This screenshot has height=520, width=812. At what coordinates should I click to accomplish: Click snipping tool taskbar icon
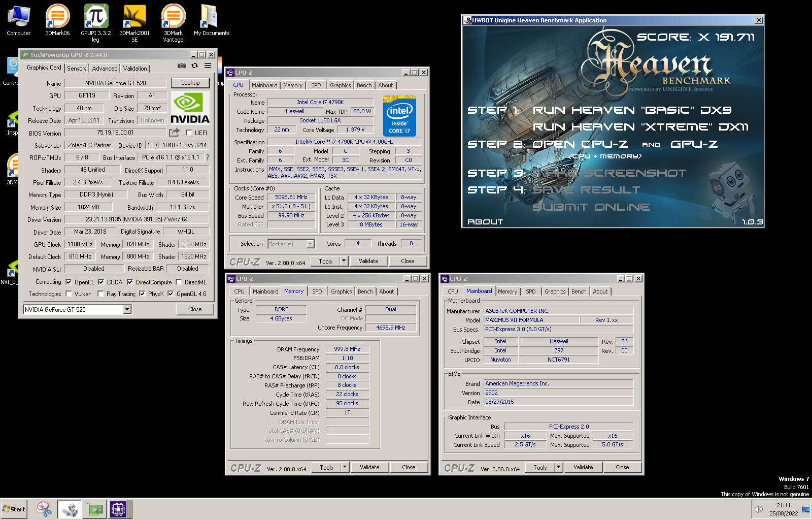click(44, 509)
